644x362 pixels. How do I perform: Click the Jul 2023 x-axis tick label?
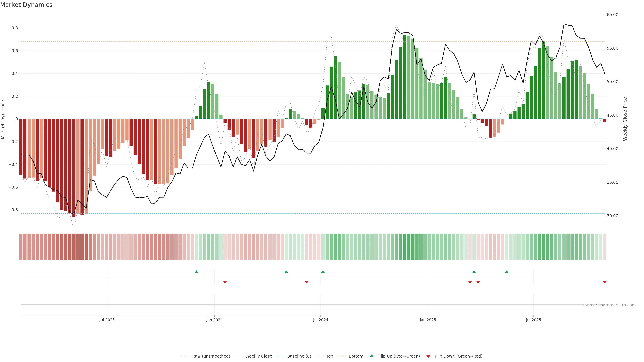(107, 320)
